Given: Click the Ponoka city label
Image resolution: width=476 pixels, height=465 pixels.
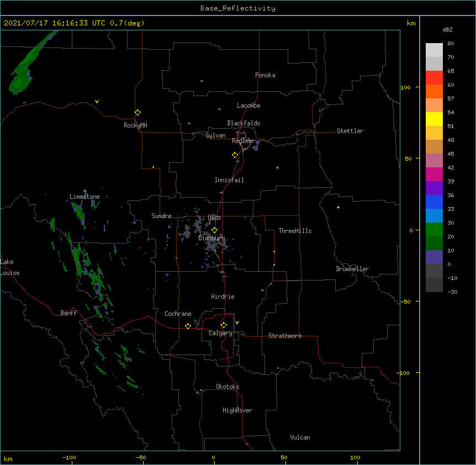Looking at the screenshot, I should click(265, 75).
